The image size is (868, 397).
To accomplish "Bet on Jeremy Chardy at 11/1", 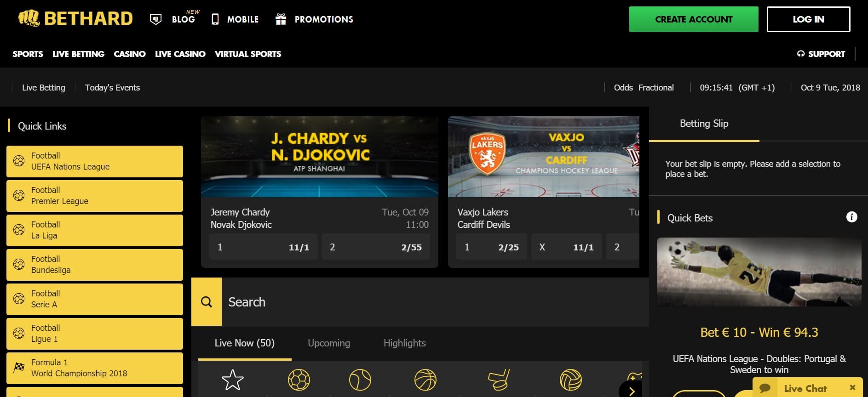I will coord(264,247).
